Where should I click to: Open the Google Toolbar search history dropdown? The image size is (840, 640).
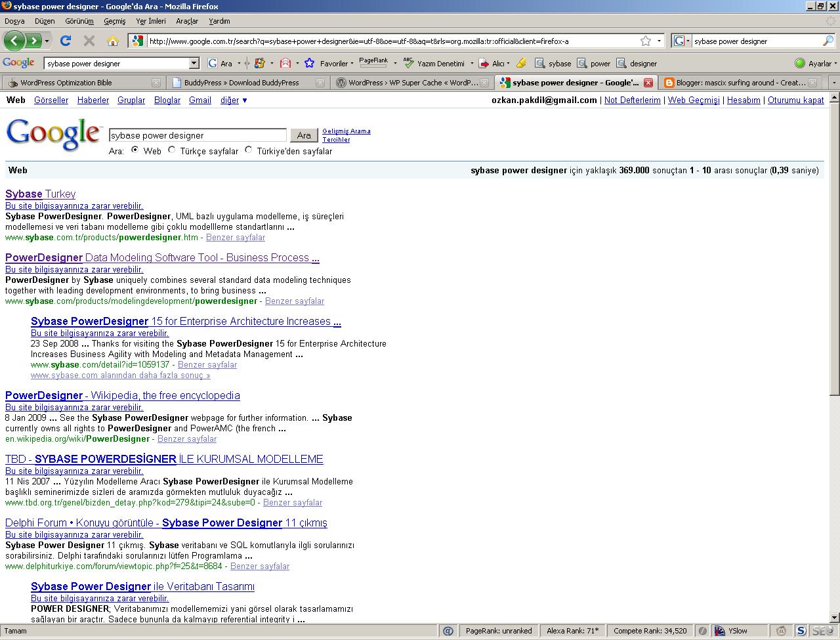(194, 64)
